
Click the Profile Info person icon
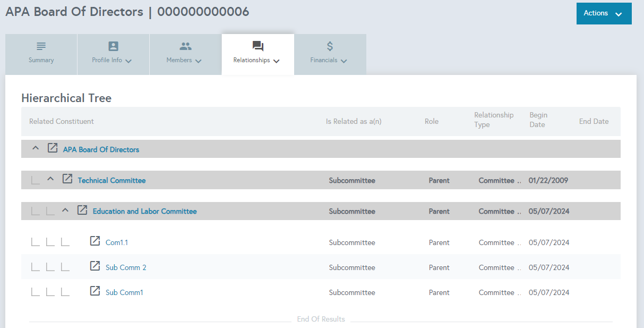(114, 46)
